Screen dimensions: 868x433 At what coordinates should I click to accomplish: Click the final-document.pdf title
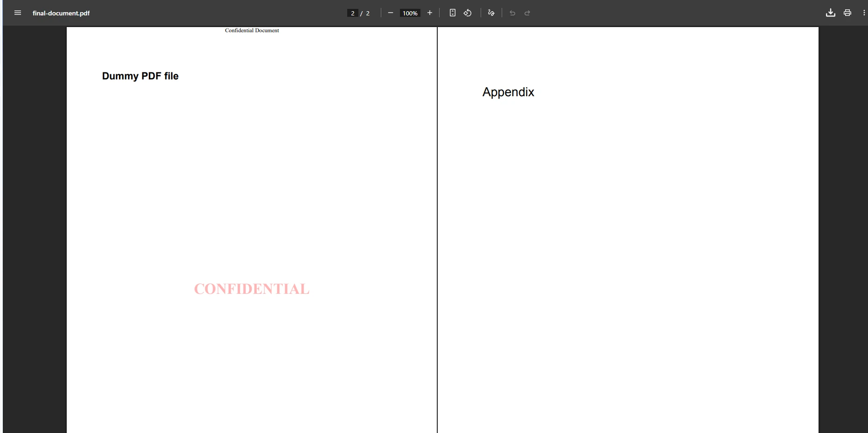(x=61, y=13)
